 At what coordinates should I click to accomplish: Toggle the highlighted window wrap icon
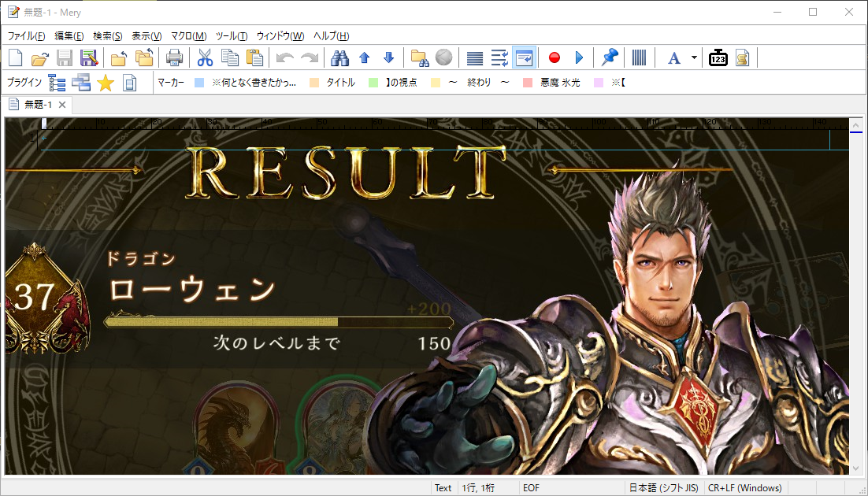(524, 57)
